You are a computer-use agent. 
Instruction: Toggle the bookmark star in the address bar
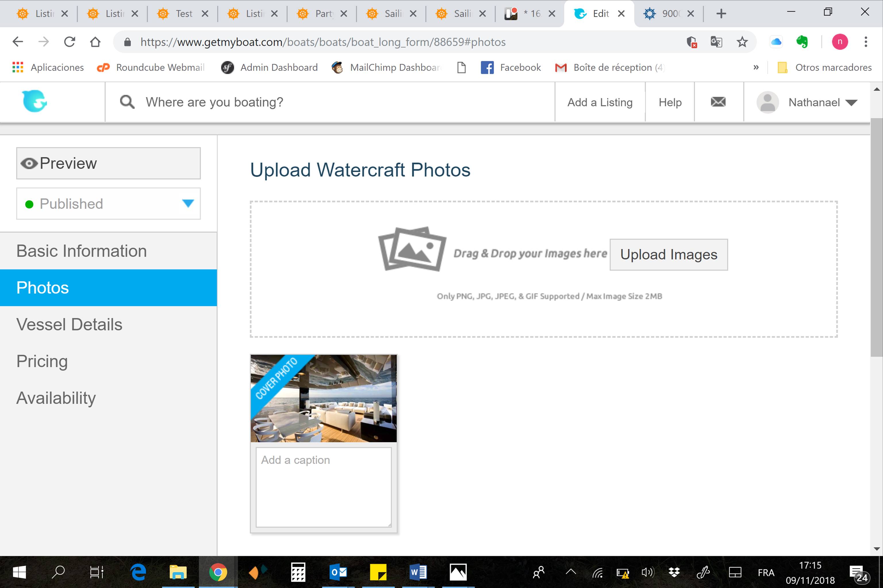(x=742, y=42)
